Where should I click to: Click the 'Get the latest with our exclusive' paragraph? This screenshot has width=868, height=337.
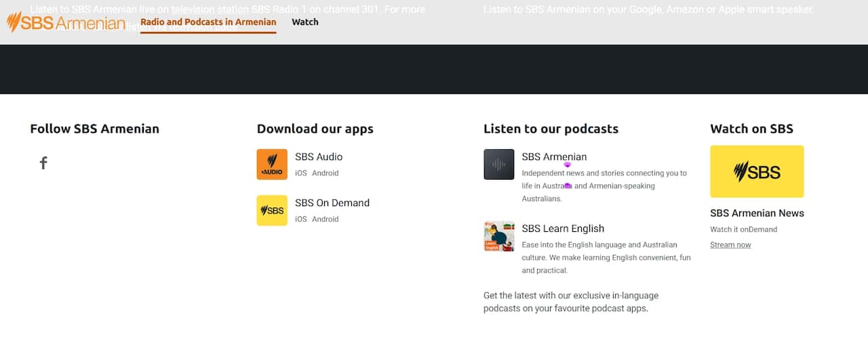[x=571, y=302]
